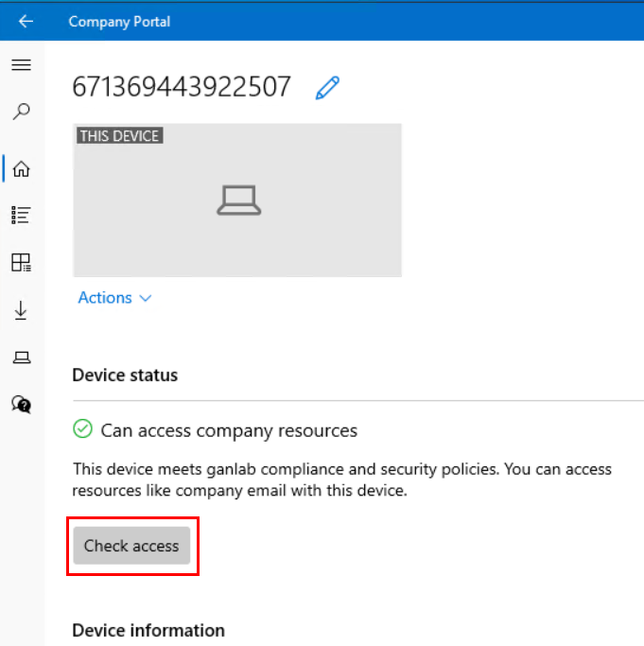Screen dimensions: 644x646
Task: Go to Home in the sidebar
Action: [21, 169]
